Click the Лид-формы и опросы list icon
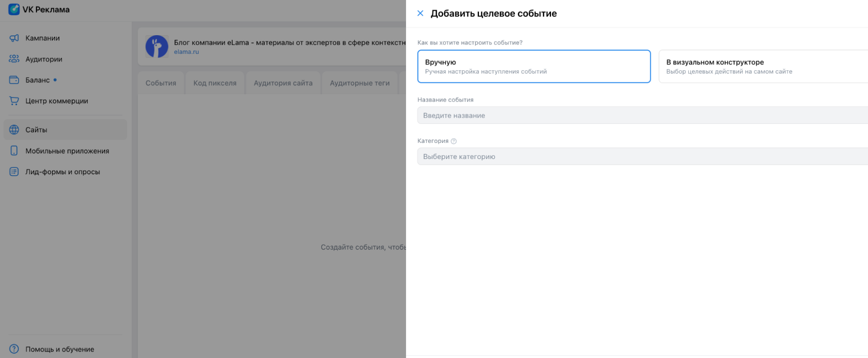Screen dimensions: 868x358 (14, 172)
